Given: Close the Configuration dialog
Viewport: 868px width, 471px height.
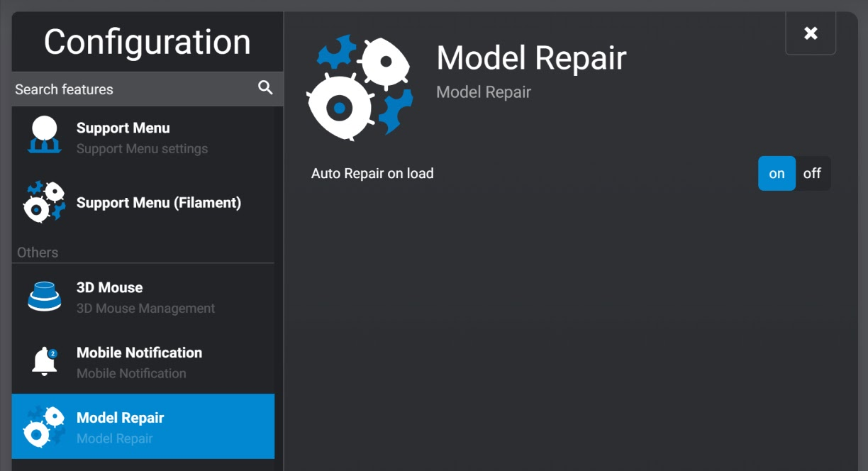Looking at the screenshot, I should click(x=810, y=33).
